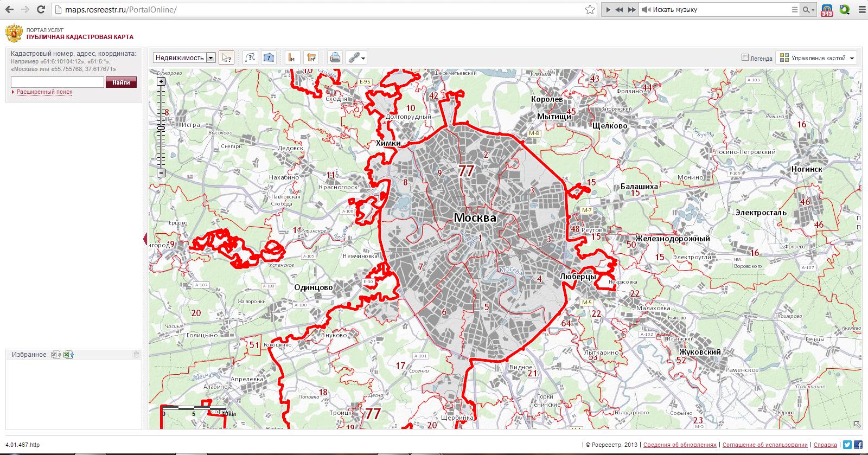This screenshot has width=868, height=455.
Task: Activate the distance measurement ruler tool
Action: click(292, 57)
